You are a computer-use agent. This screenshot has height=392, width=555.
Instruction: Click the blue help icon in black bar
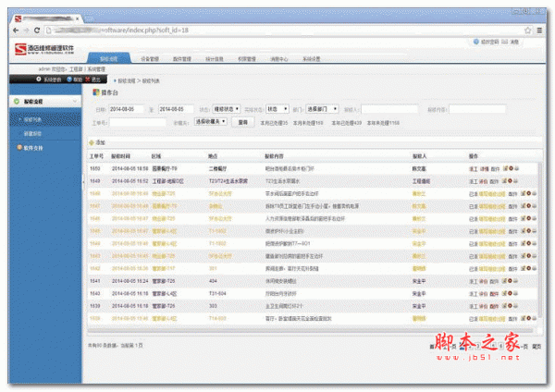point(69,80)
